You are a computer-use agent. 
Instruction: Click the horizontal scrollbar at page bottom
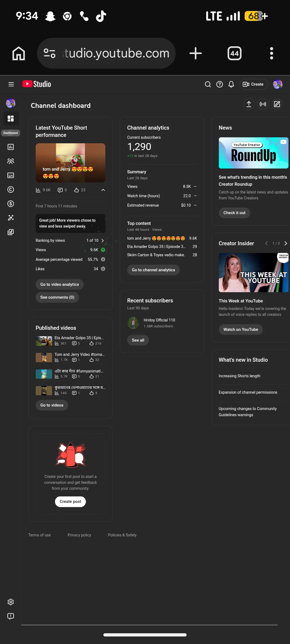(149, 625)
